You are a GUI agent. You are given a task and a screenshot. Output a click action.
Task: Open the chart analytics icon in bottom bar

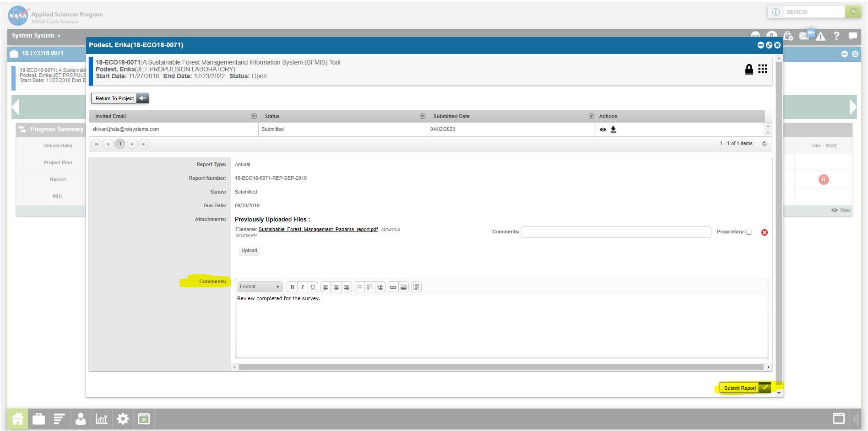click(x=101, y=419)
